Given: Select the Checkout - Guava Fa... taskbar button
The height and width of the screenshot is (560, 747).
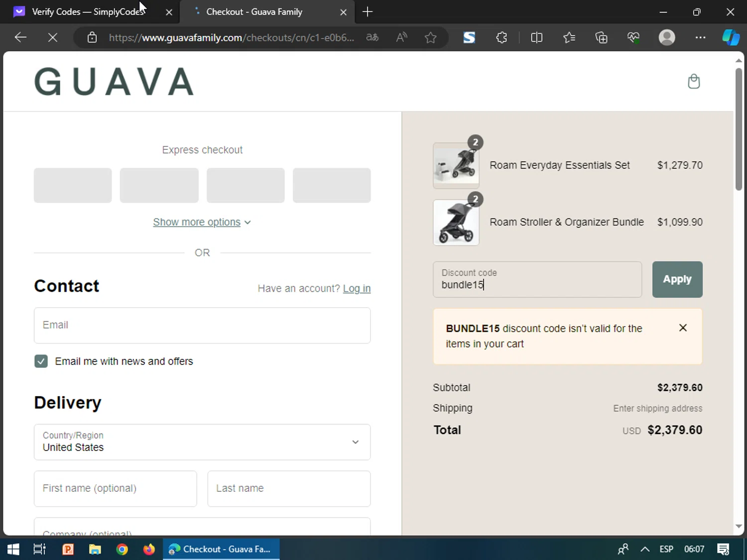Looking at the screenshot, I should (x=221, y=549).
